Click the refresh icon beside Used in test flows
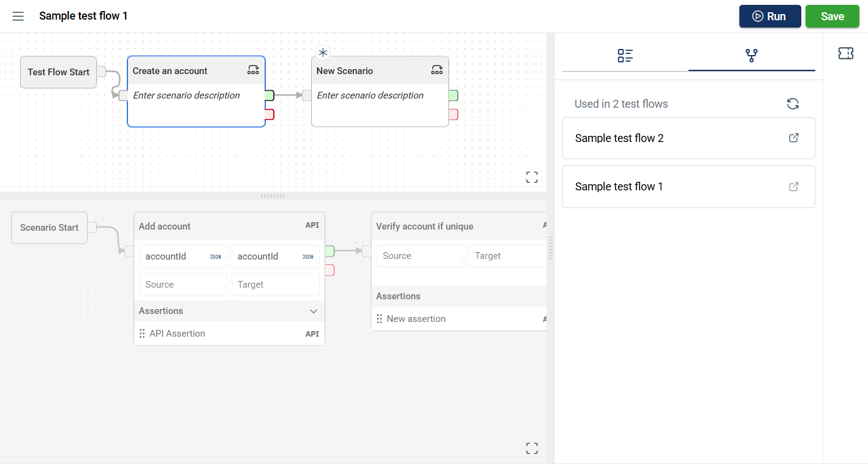Image resolution: width=868 pixels, height=467 pixels. coord(793,104)
